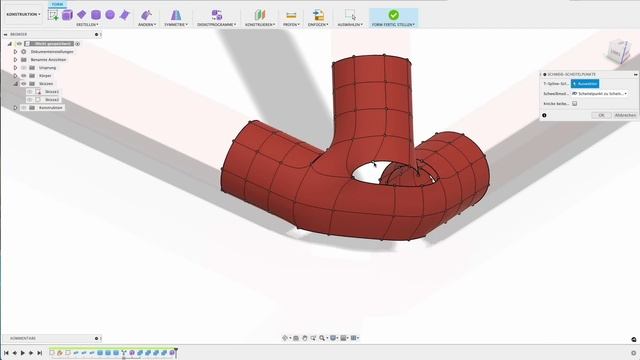Activate the Edit Form icon under Ändern
This screenshot has width=640, height=360.
coord(146,15)
